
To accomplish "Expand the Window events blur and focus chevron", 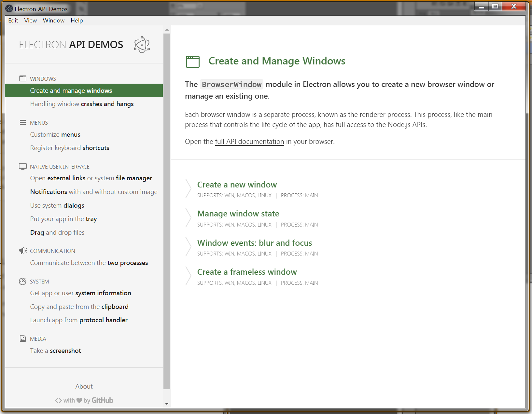I will [x=188, y=247].
